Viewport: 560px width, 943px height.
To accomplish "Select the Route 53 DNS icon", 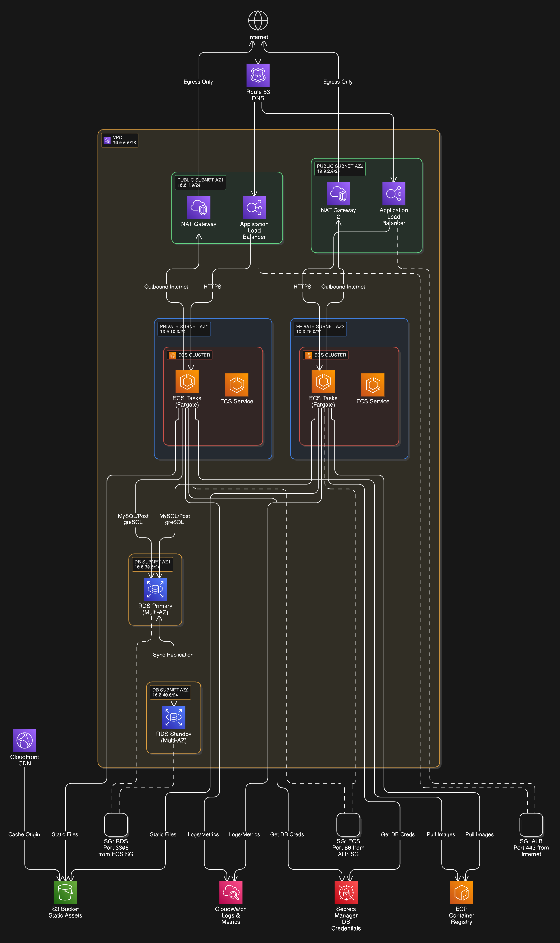I will click(x=258, y=75).
